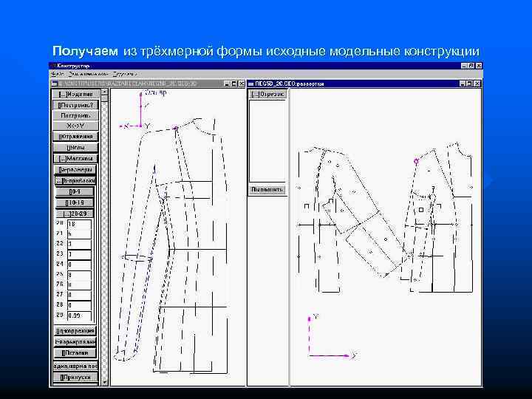Toggle the []a-размеры group
The height and width of the screenshot is (399, 532).
75,170
